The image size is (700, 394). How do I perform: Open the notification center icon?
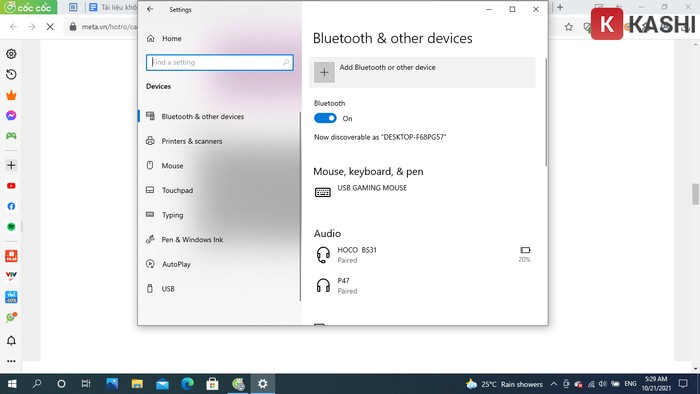683,384
